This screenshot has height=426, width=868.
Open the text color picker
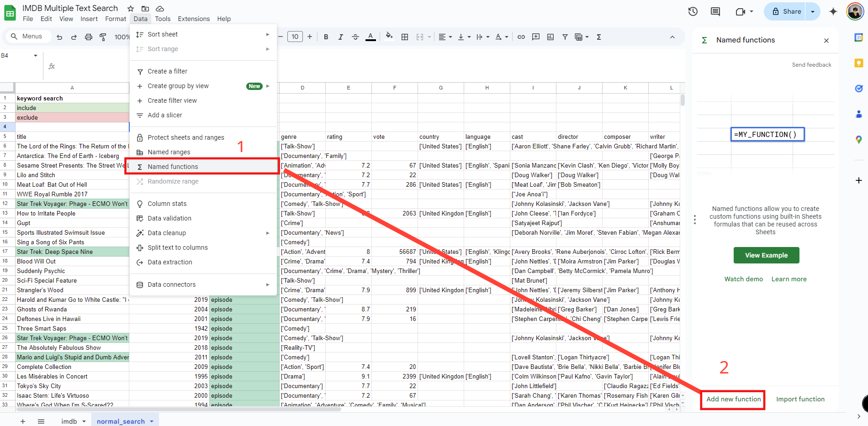(x=370, y=37)
